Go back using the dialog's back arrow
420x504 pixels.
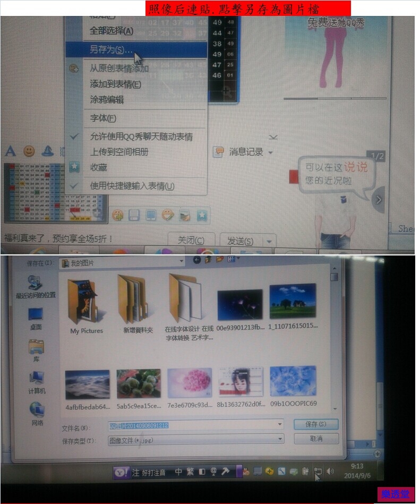pyautogui.click(x=196, y=260)
